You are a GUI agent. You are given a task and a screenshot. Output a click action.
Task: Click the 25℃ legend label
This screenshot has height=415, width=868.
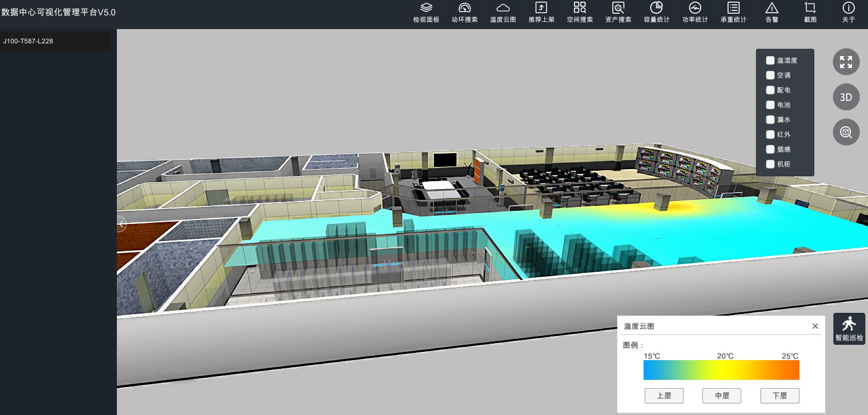tap(790, 356)
